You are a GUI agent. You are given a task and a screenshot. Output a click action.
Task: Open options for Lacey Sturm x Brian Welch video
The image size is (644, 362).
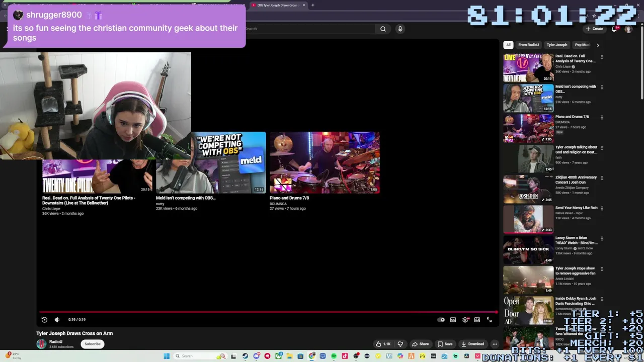point(602,239)
